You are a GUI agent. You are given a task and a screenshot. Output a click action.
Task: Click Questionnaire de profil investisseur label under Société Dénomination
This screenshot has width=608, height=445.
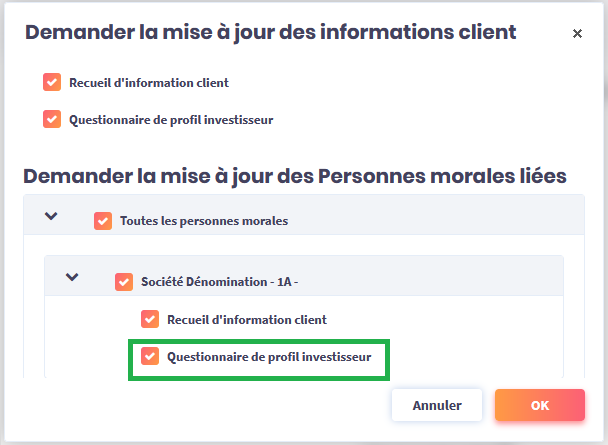(x=269, y=356)
